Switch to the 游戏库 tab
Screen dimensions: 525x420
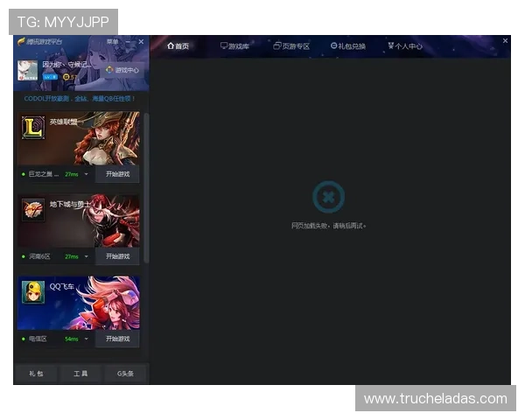[x=234, y=45]
